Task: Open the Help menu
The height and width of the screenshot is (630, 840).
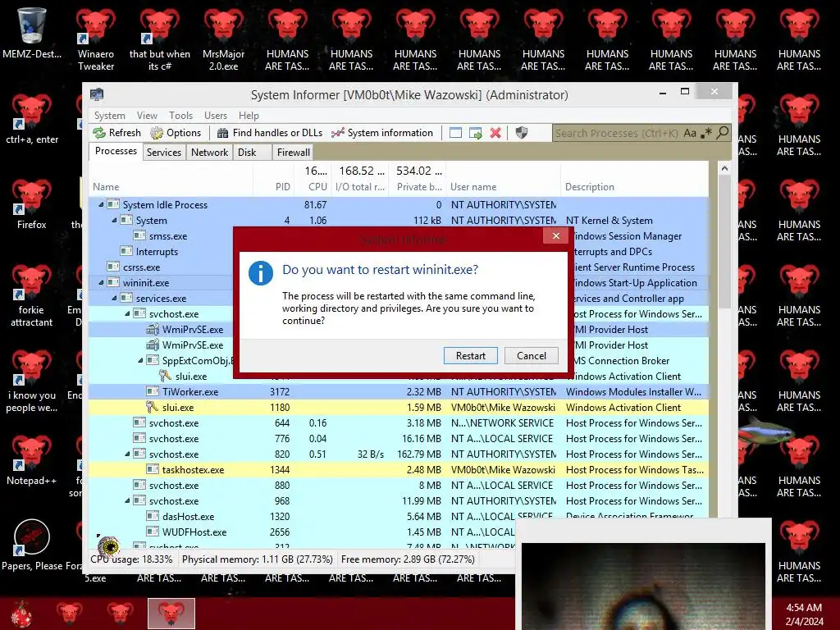Action: pyautogui.click(x=249, y=115)
